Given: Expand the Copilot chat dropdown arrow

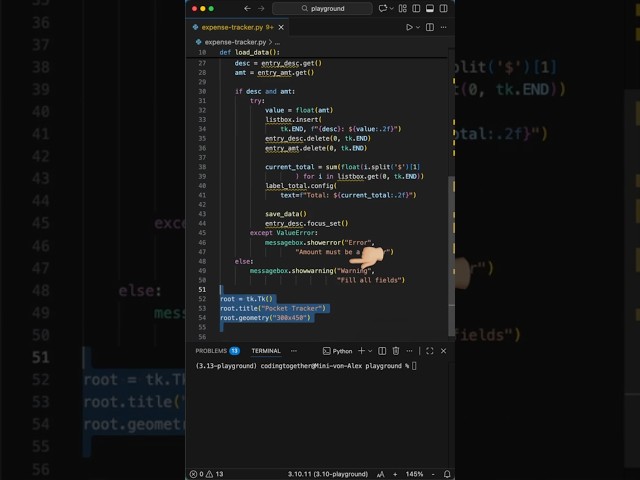Looking at the screenshot, I should coord(392,8).
